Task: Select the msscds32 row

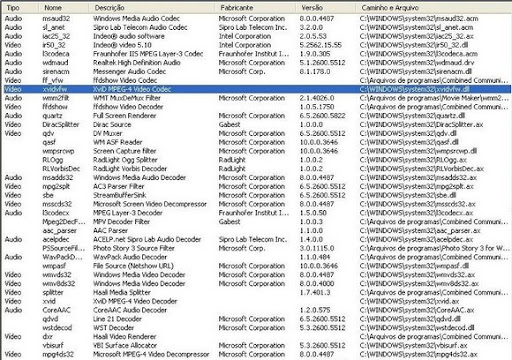Action: coord(257,204)
